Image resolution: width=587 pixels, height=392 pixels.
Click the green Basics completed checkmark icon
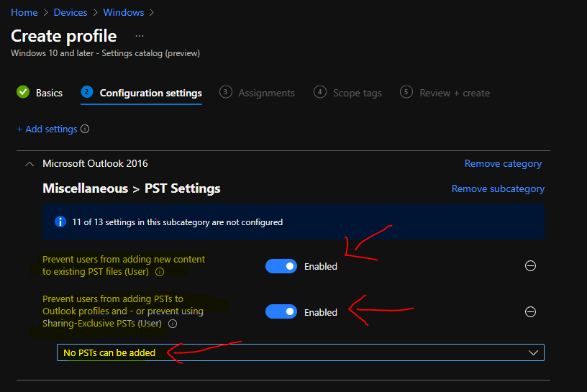tap(23, 92)
